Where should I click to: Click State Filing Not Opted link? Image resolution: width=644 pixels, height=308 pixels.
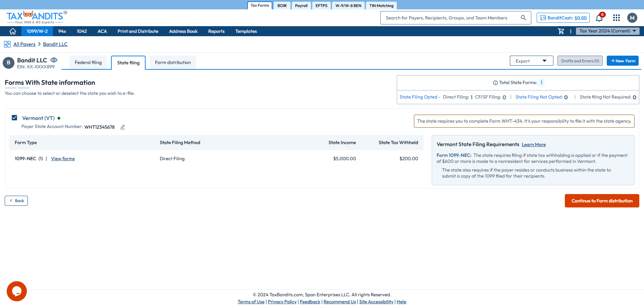coord(539,97)
